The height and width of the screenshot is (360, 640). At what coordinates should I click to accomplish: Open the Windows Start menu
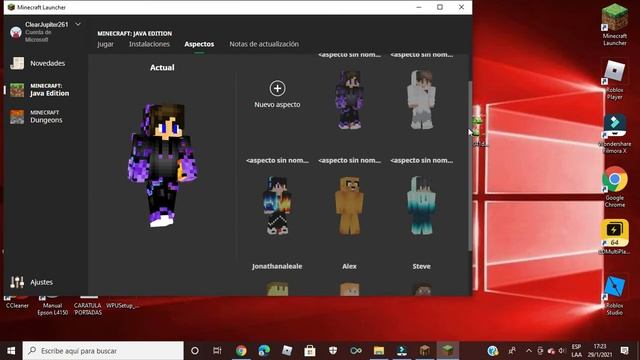coord(11,351)
